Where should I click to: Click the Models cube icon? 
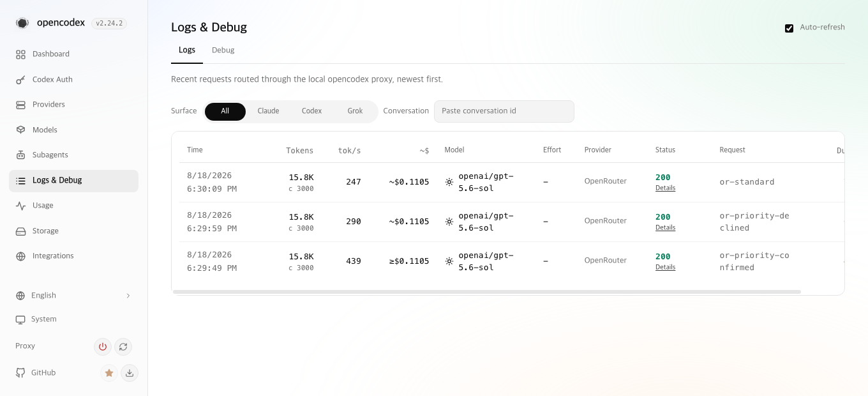[x=20, y=130]
